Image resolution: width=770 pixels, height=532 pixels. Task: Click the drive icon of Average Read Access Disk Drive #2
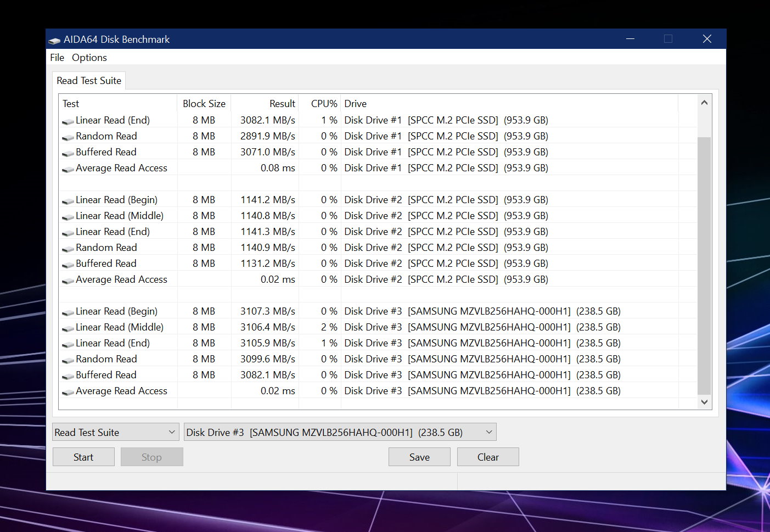(68, 281)
